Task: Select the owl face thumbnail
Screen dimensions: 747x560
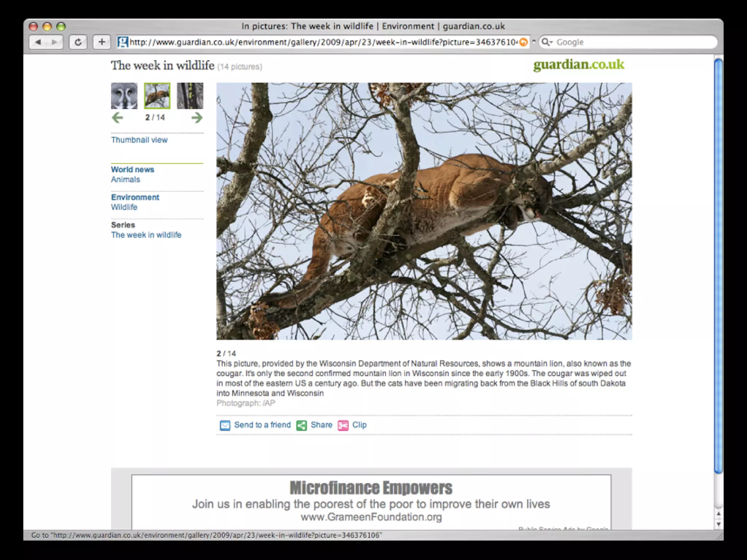Action: point(124,96)
